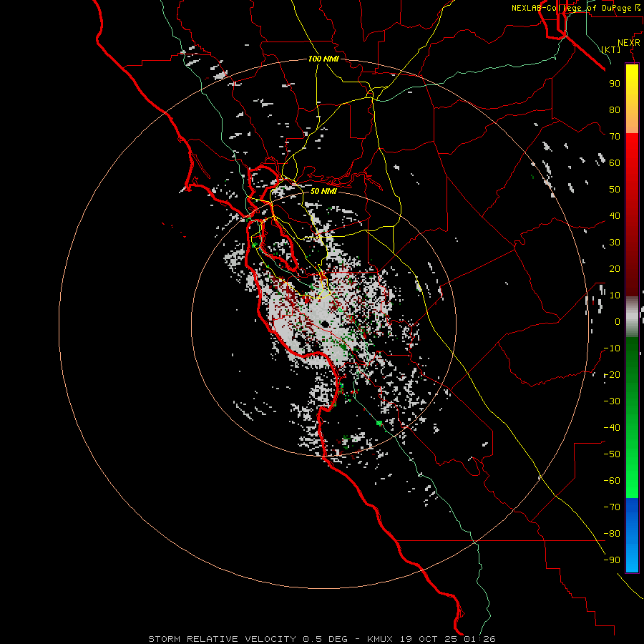Click the "50" value on velocity scale

point(615,190)
